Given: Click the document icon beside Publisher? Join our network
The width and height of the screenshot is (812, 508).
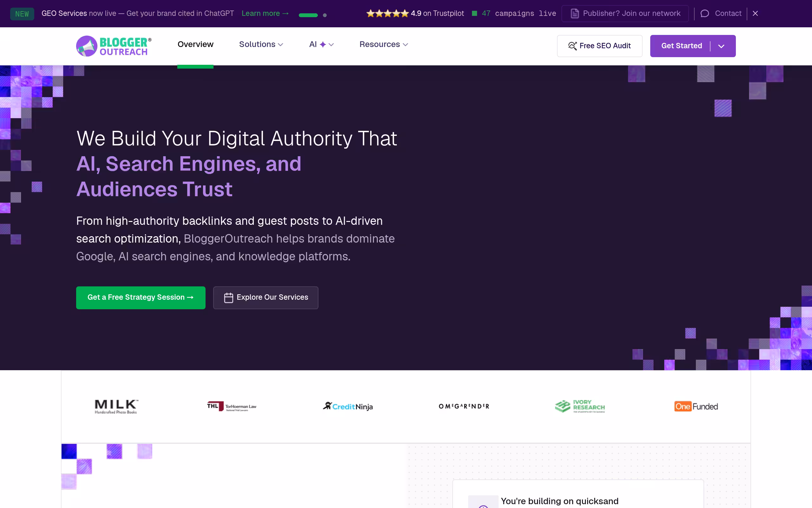Looking at the screenshot, I should [x=575, y=13].
